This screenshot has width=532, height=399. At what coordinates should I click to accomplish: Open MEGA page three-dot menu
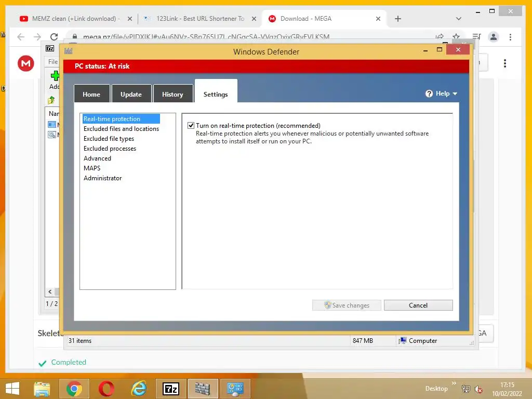[505, 63]
